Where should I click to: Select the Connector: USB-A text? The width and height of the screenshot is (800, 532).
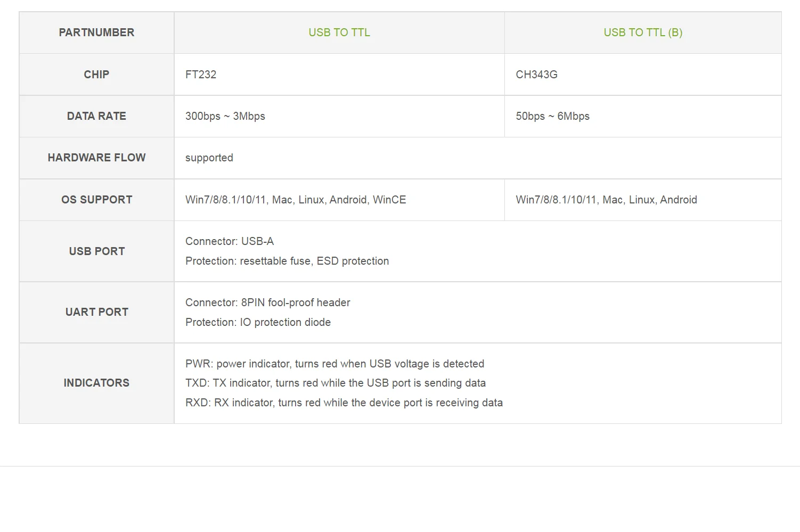point(230,241)
